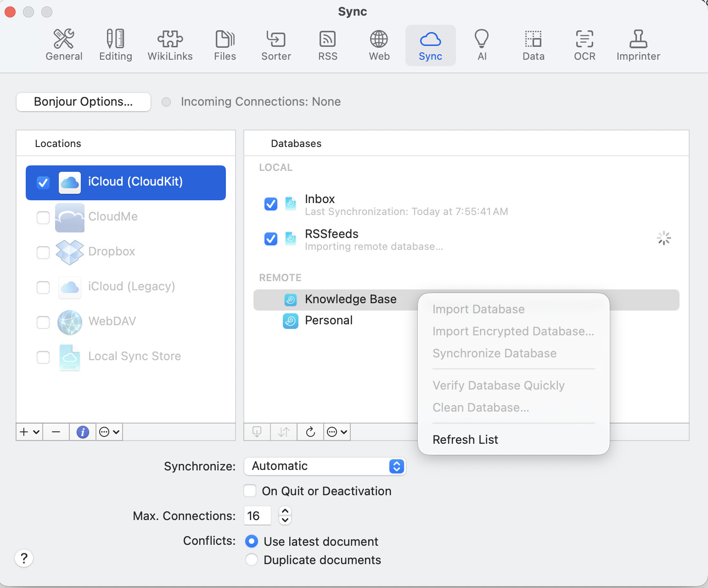Open the AI preferences pane

482,45
